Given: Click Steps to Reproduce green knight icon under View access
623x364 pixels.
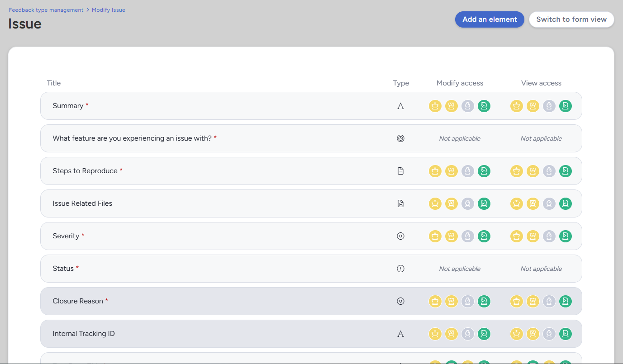Looking at the screenshot, I should pos(566,171).
